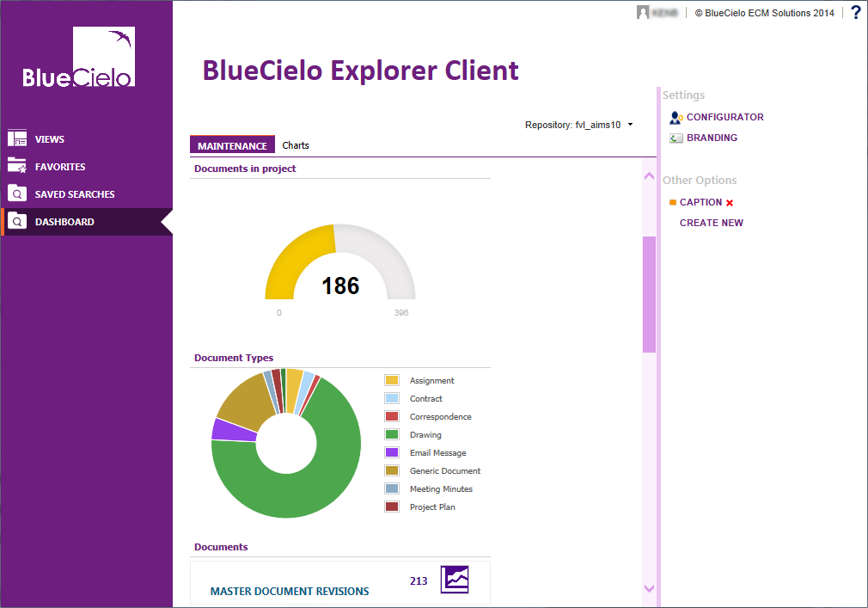Click BlueCielo ECM Solutions 2014 copyright text
This screenshot has height=608, width=868.
(x=765, y=13)
